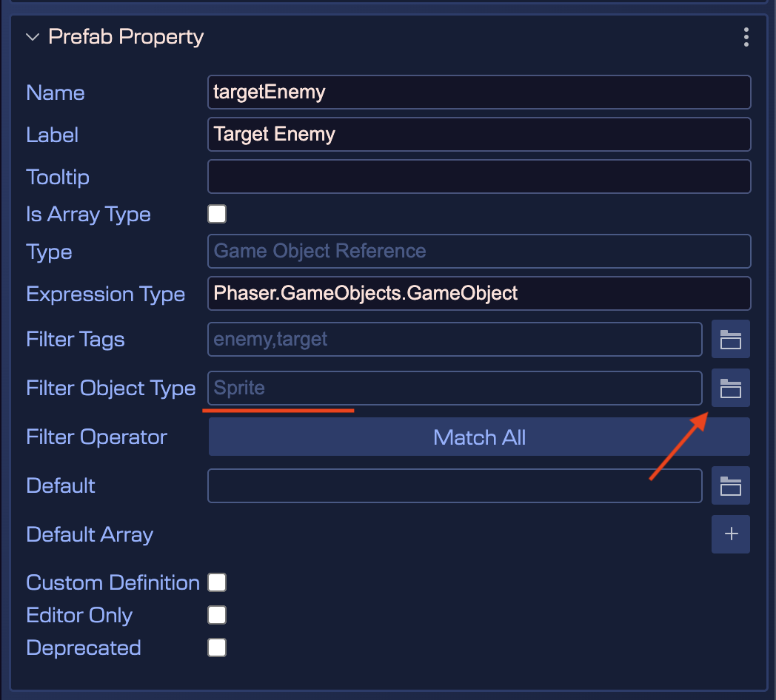Click the Label field showing Target Enemy
The image size is (776, 700).
(478, 134)
